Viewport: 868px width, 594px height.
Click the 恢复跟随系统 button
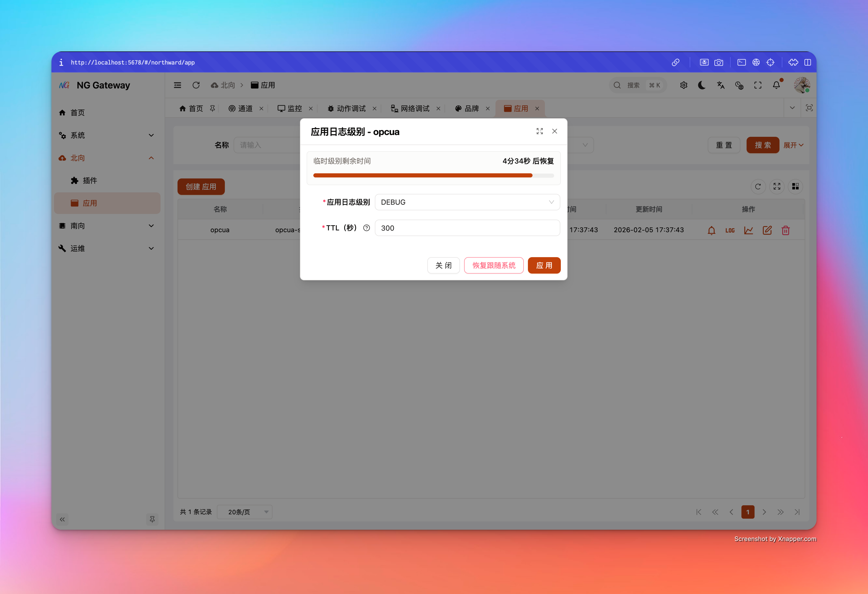[493, 265]
